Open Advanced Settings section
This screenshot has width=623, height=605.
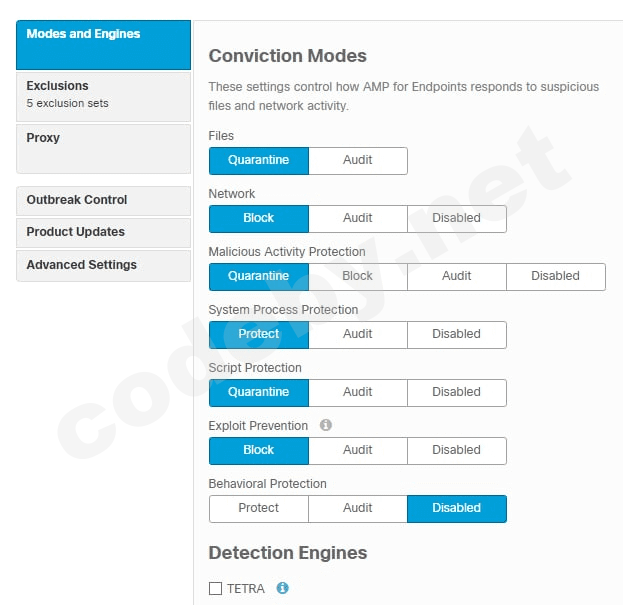point(103,265)
